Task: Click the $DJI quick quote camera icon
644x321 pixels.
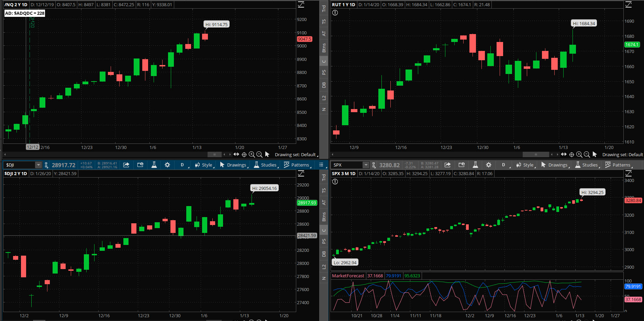Action: tap(140, 165)
